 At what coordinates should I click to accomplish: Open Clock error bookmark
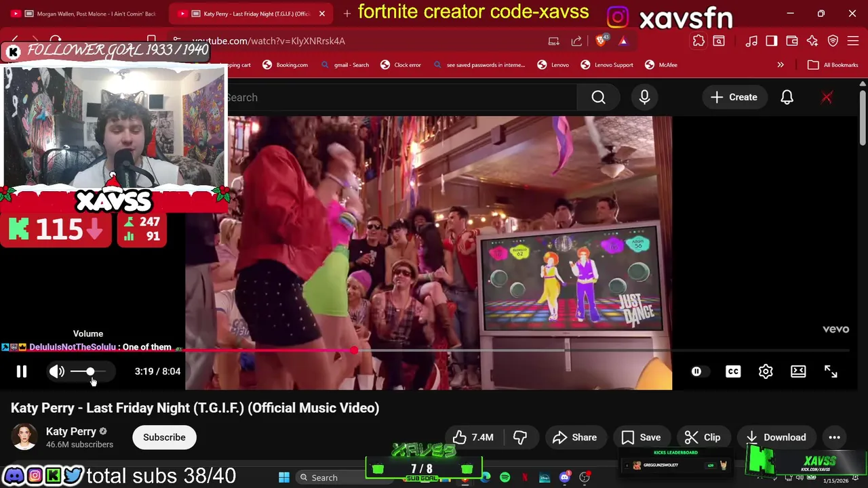tap(401, 65)
